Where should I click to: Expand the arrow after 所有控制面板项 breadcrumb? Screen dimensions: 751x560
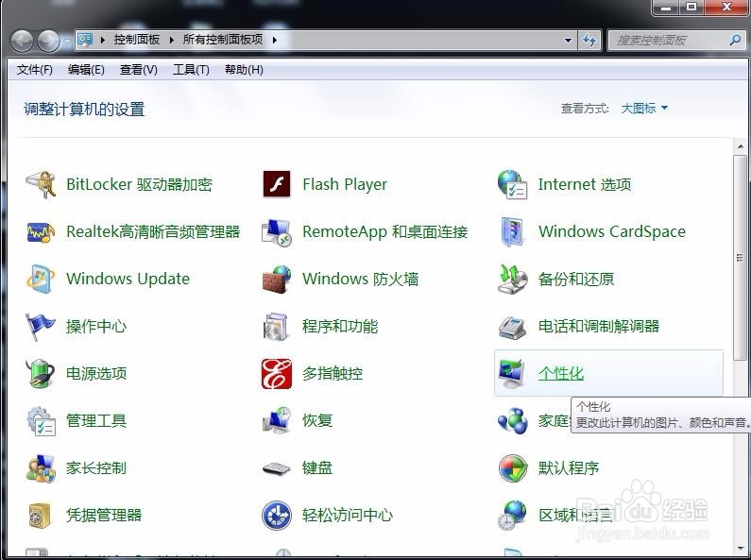[275, 40]
